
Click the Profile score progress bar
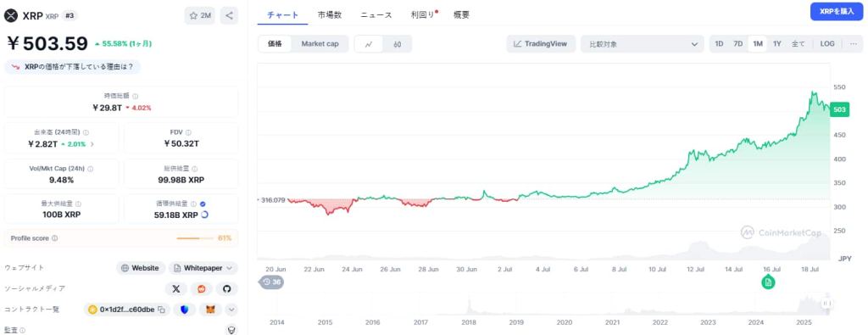click(195, 238)
